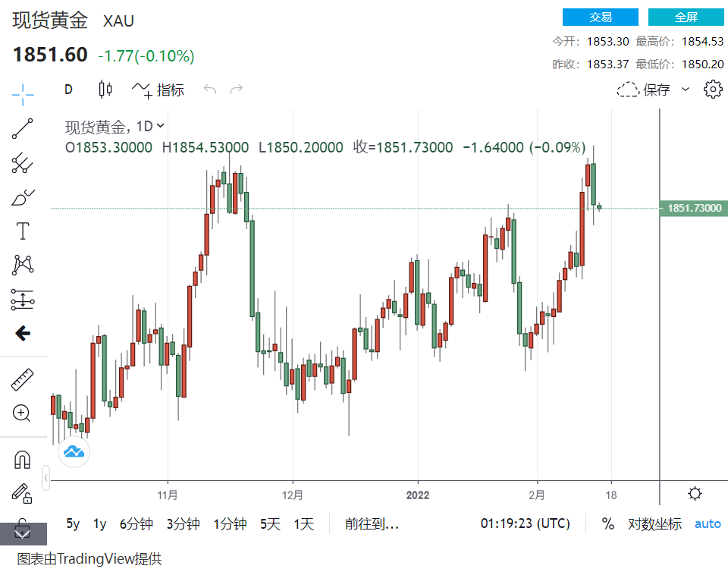Click the blue 交易 trade button
Screen dimensions: 728x572
(600, 17)
